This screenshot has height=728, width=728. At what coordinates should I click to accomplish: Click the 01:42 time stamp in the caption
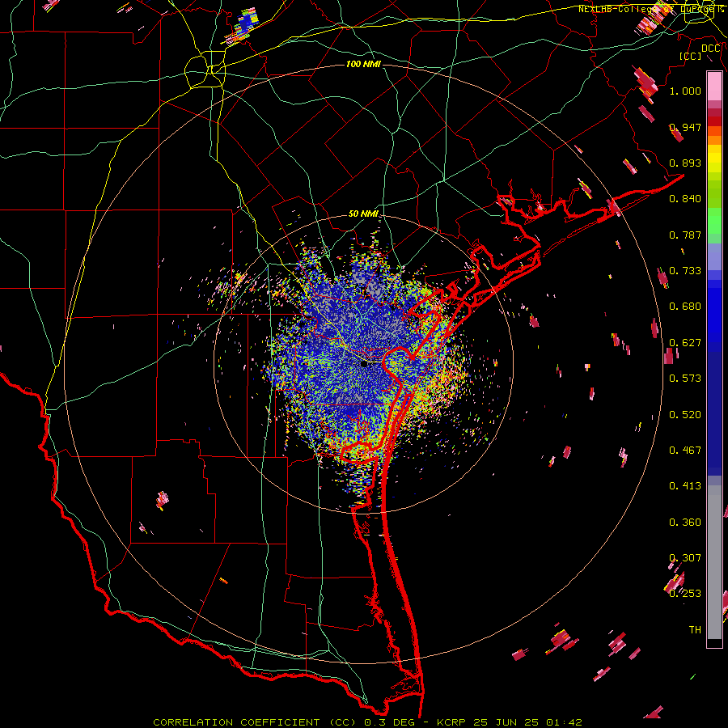tap(564, 722)
